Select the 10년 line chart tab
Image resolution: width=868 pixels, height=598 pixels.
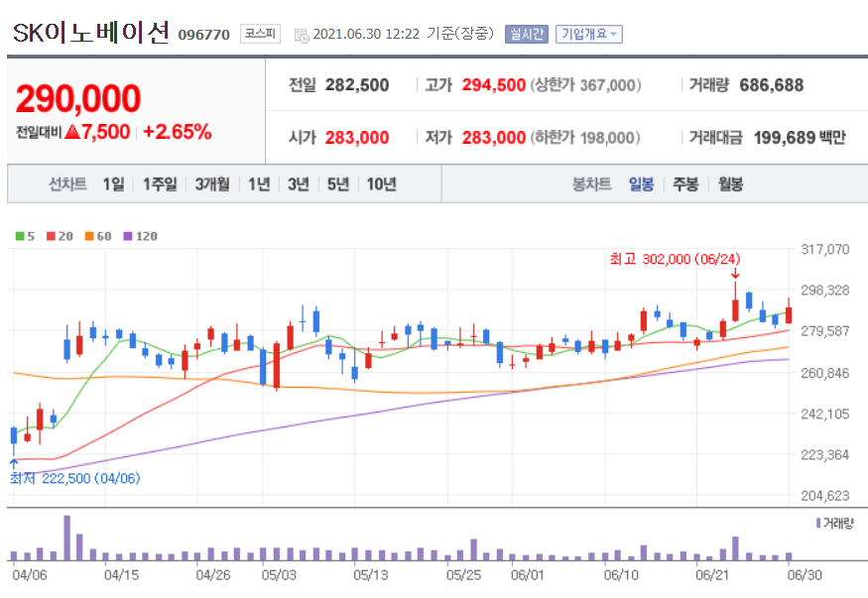[x=381, y=183]
